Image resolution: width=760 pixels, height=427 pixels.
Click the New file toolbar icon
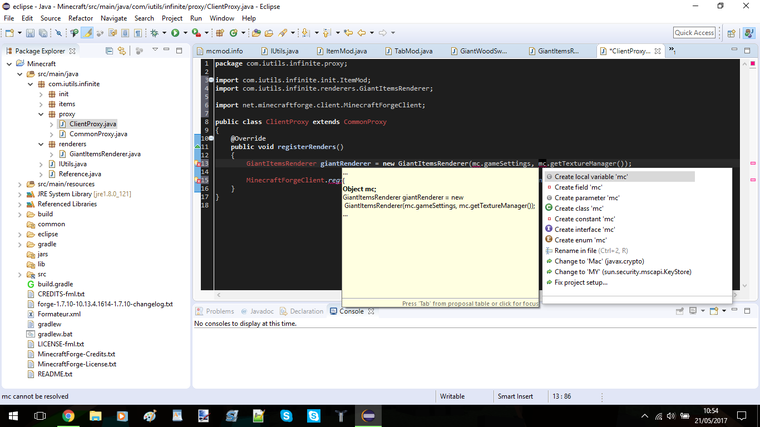click(x=9, y=33)
